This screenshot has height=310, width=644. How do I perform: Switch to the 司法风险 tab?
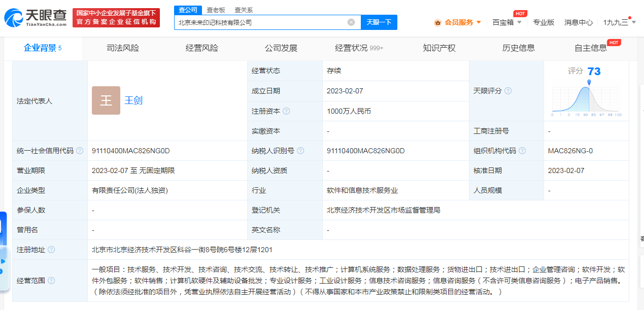point(123,48)
